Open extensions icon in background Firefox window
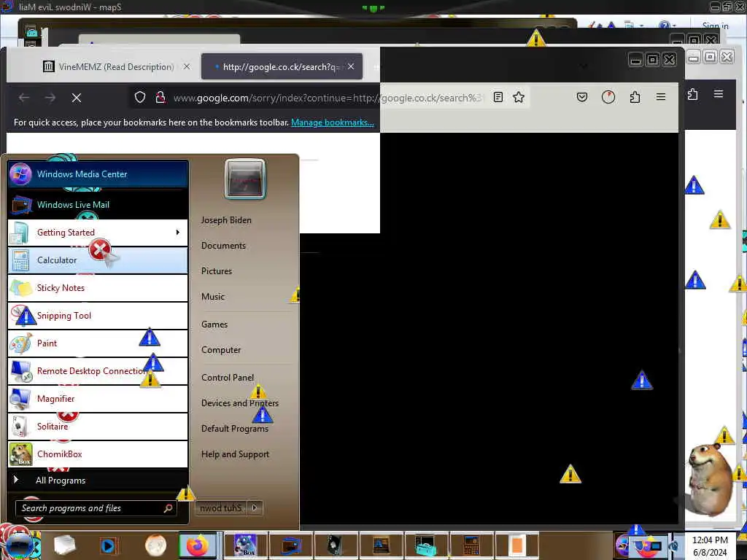This screenshot has width=747, height=560. (693, 94)
